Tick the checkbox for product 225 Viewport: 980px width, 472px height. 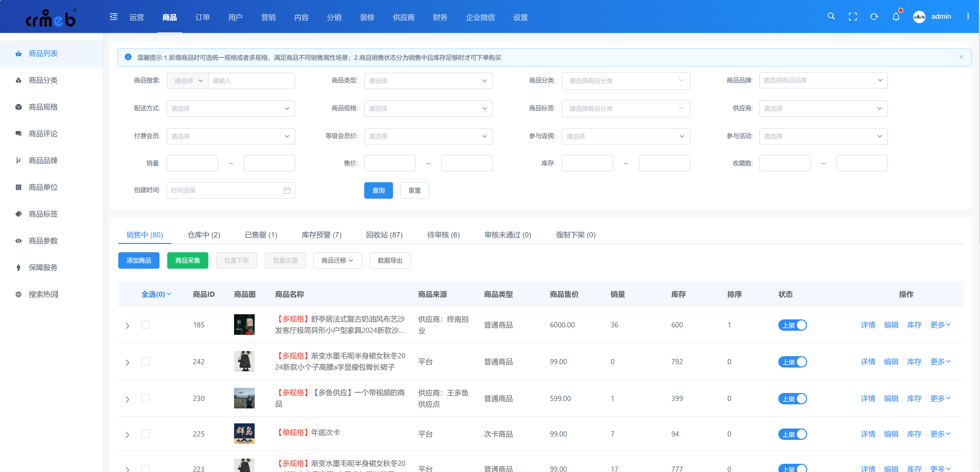point(145,434)
